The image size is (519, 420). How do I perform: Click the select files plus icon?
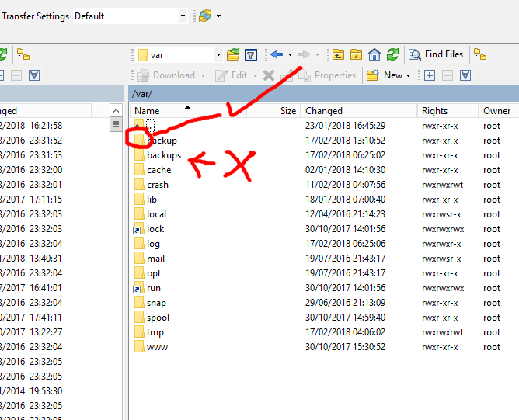pyautogui.click(x=430, y=75)
